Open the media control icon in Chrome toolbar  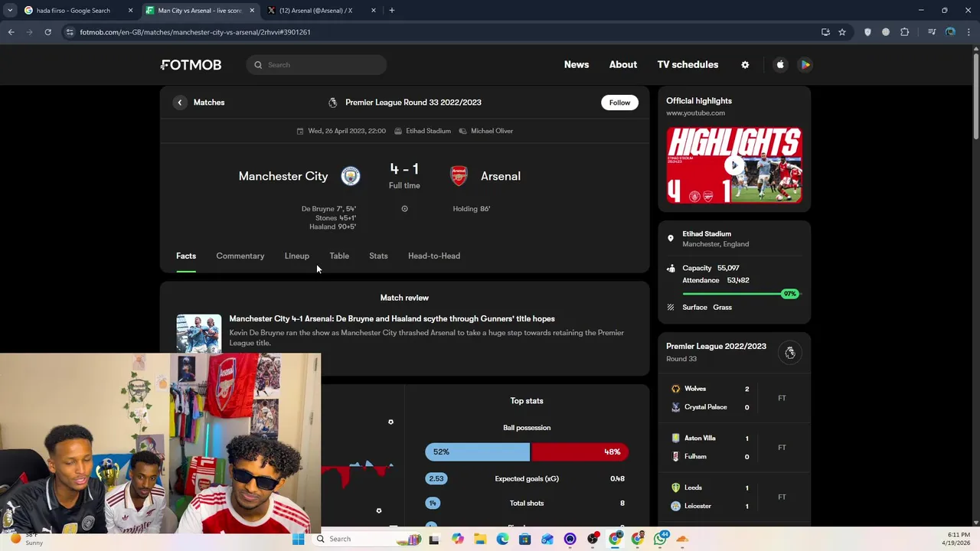coord(932,32)
